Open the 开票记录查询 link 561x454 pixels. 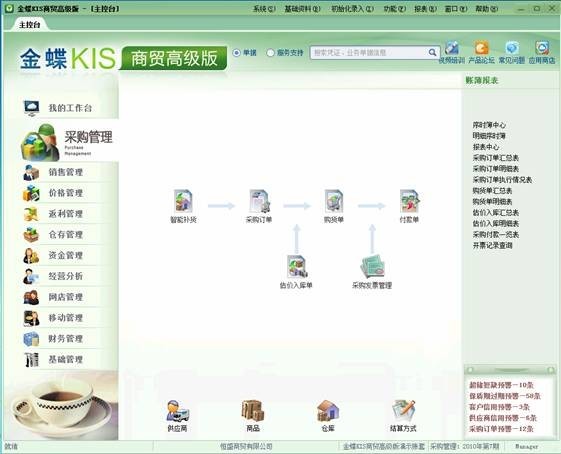(x=493, y=245)
